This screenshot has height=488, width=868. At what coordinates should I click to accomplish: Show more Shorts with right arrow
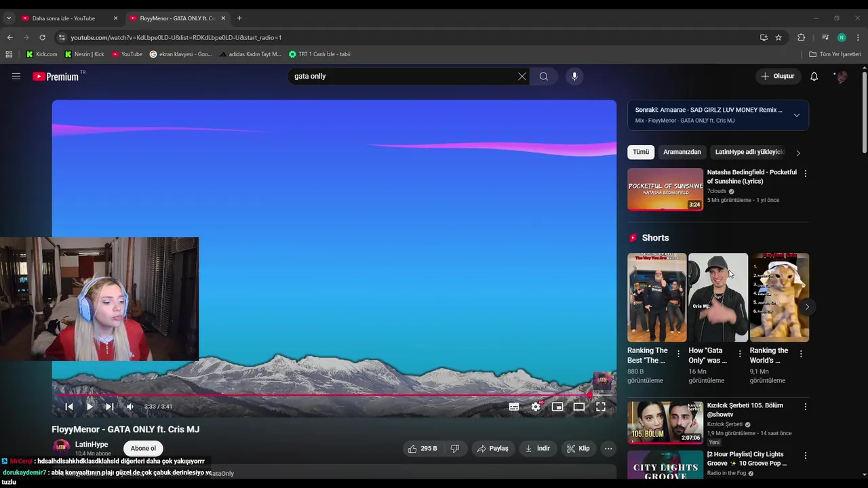tap(807, 307)
